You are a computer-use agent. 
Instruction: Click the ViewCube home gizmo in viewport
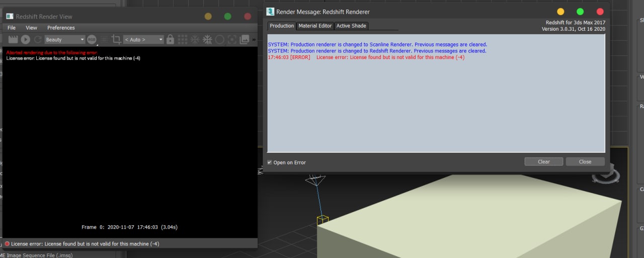[x=605, y=175]
